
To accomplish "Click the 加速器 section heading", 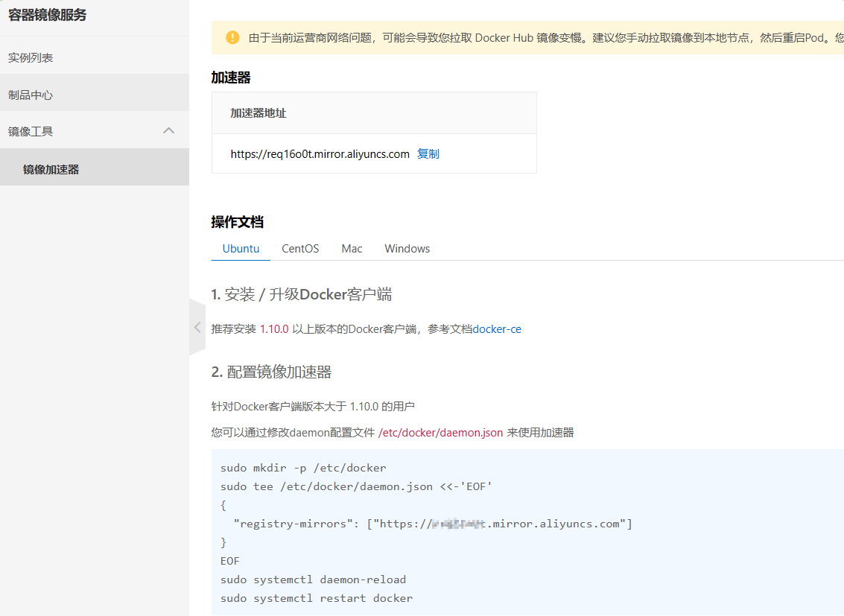I will pos(231,77).
